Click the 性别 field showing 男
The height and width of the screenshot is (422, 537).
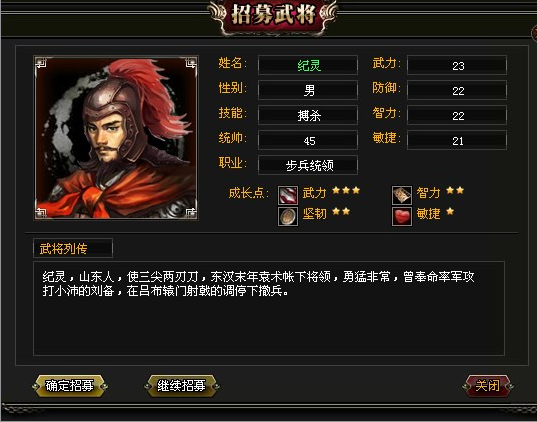308,90
